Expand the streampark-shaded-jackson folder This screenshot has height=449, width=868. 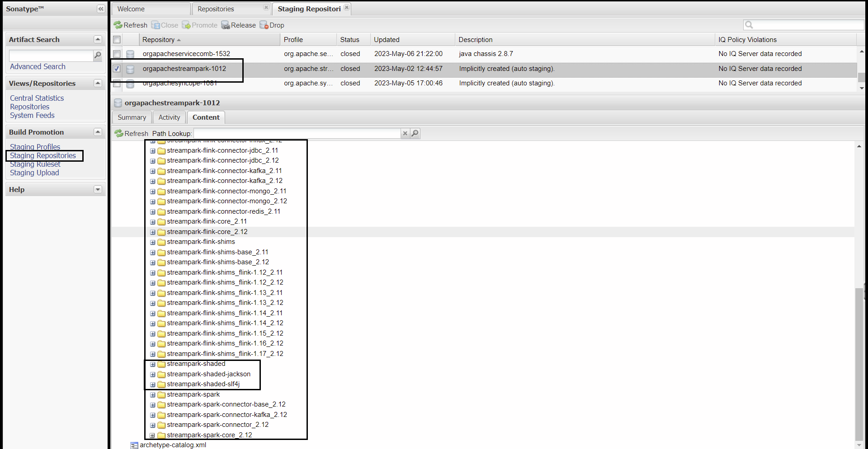153,374
